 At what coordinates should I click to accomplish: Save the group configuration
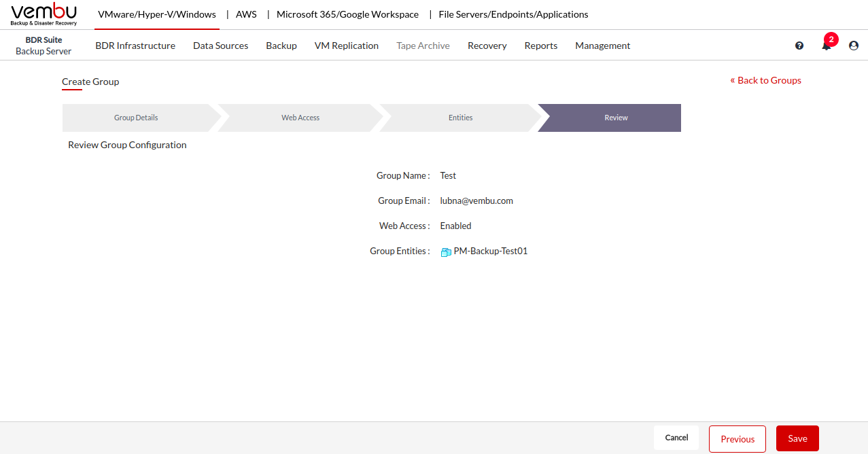(797, 438)
